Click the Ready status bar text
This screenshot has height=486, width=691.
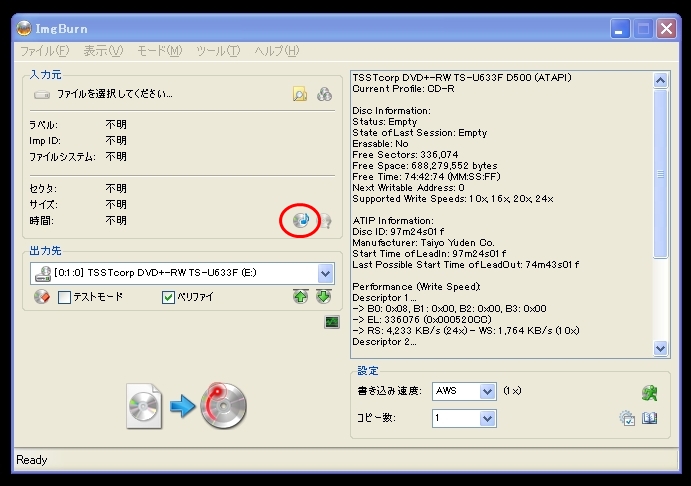coord(32,460)
